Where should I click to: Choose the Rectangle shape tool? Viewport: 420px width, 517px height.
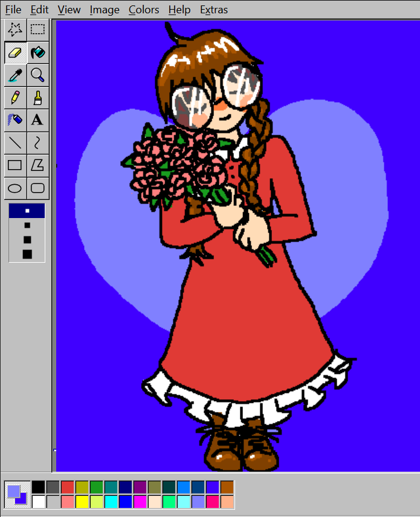tap(15, 165)
